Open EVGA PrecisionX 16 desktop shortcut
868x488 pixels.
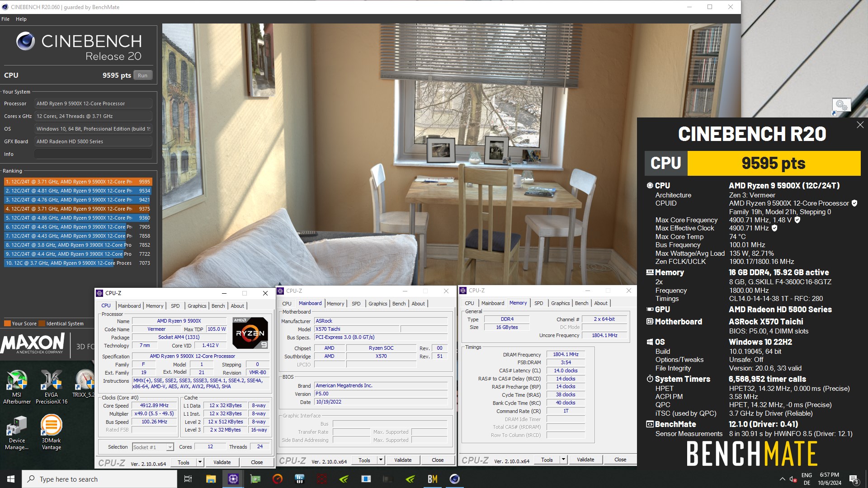(x=51, y=386)
